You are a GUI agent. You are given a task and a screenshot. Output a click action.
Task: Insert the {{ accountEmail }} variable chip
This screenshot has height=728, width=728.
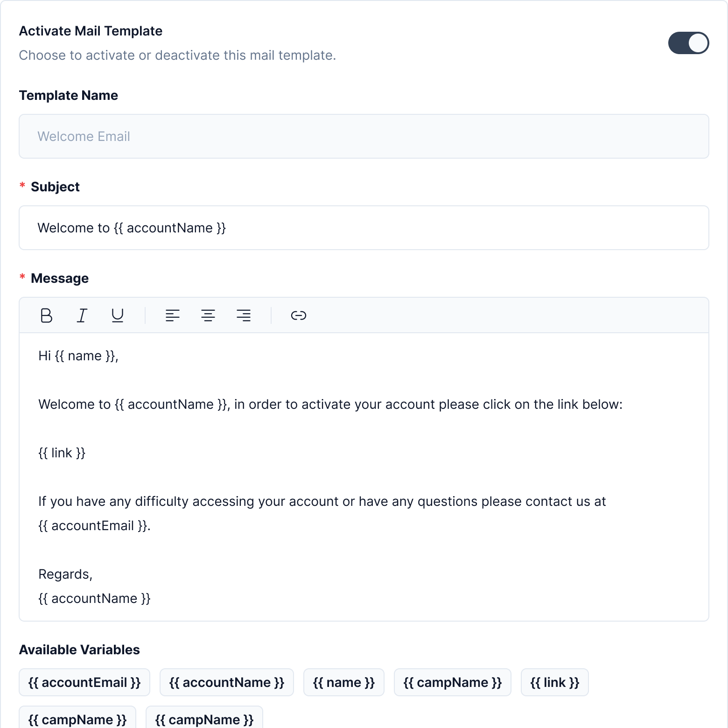pos(84,682)
